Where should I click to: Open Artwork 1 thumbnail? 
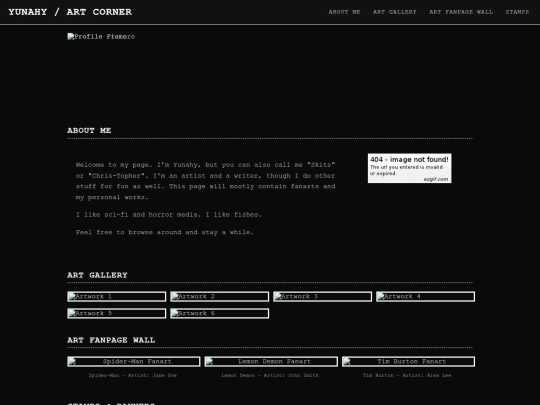coord(116,297)
